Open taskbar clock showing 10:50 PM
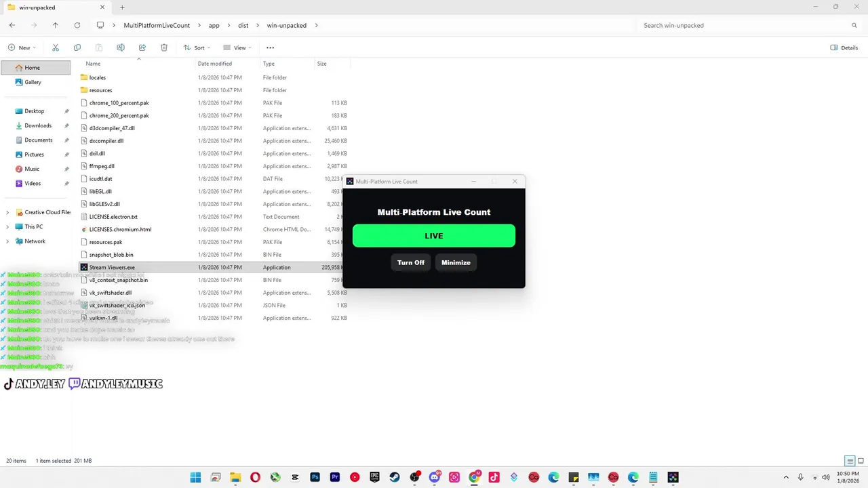Viewport: 868px width, 488px height. point(848,477)
